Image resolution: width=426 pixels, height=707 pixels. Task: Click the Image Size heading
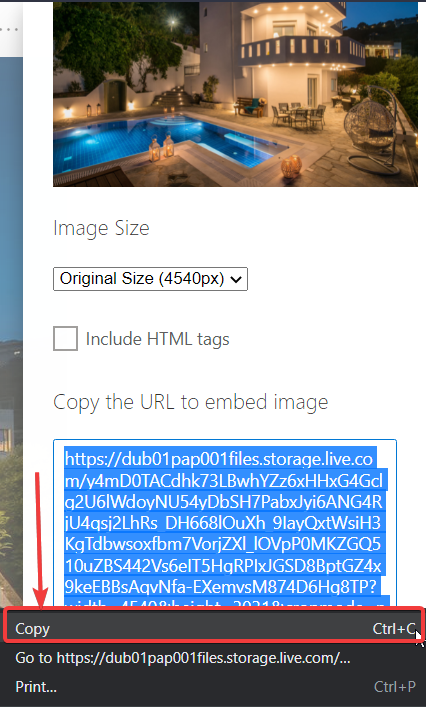pyautogui.click(x=101, y=228)
